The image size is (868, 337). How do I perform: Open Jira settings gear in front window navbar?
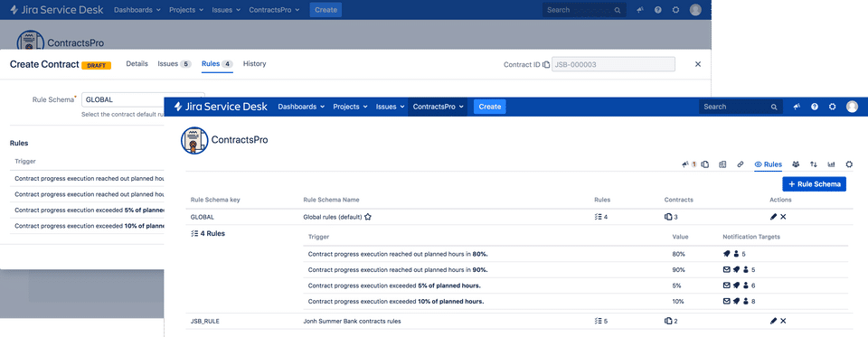click(832, 107)
